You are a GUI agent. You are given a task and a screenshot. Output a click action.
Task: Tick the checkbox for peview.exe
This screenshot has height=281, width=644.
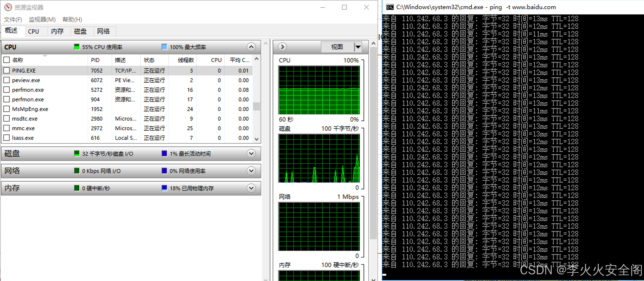[x=7, y=80]
